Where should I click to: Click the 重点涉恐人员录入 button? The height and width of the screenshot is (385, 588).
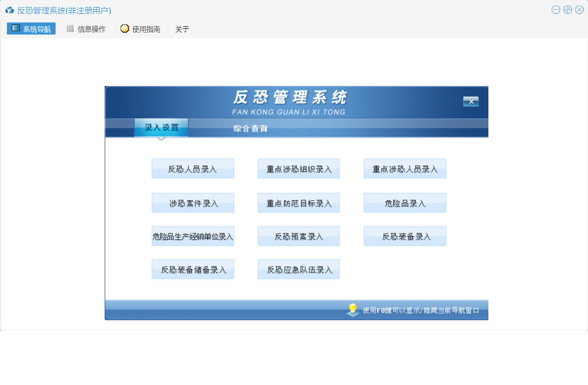[x=405, y=169]
